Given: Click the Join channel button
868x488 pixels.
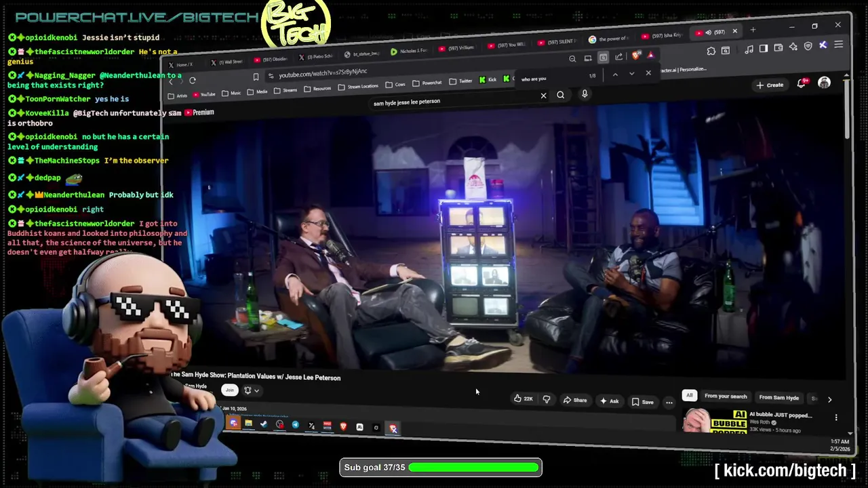Looking at the screenshot, I should tap(230, 390).
